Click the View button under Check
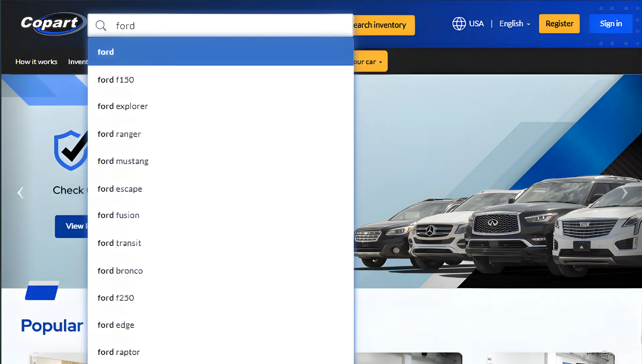The width and height of the screenshot is (642, 364). [x=72, y=226]
